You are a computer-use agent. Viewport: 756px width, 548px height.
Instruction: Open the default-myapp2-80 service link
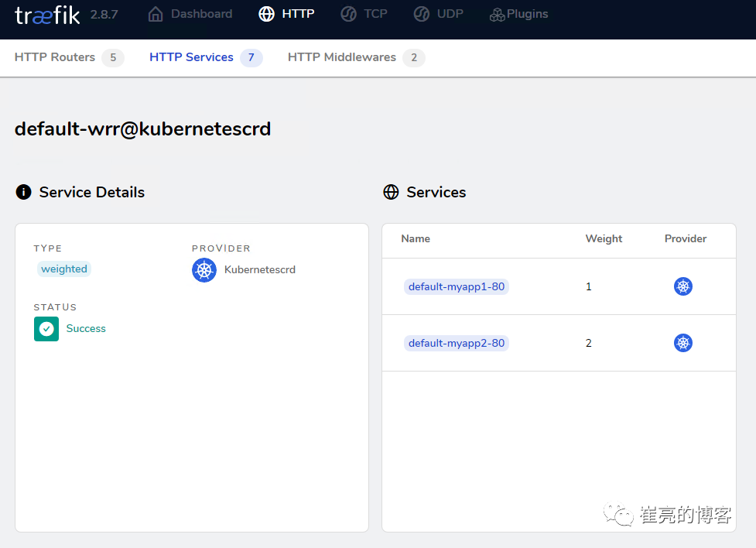(x=457, y=343)
